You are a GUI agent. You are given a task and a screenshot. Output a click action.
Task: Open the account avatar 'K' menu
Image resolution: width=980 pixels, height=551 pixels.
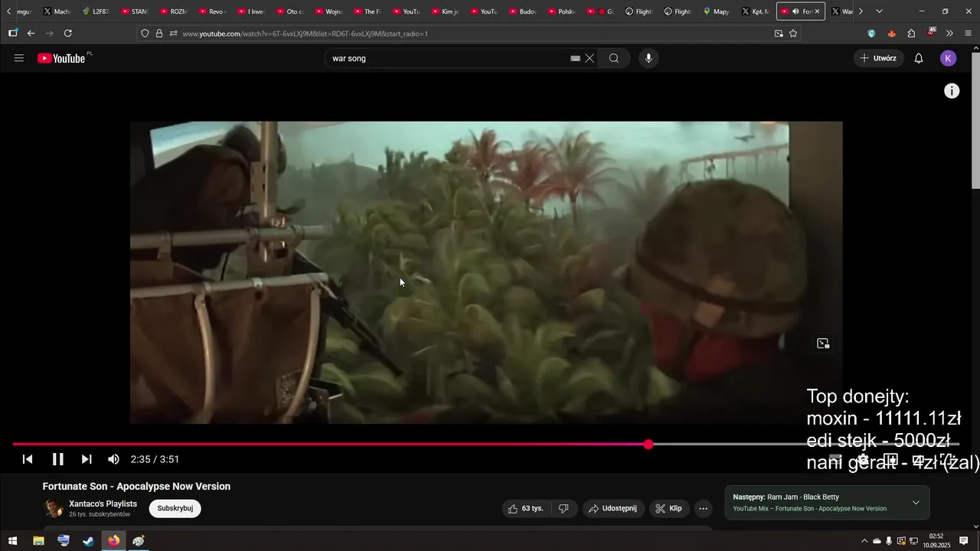(949, 58)
